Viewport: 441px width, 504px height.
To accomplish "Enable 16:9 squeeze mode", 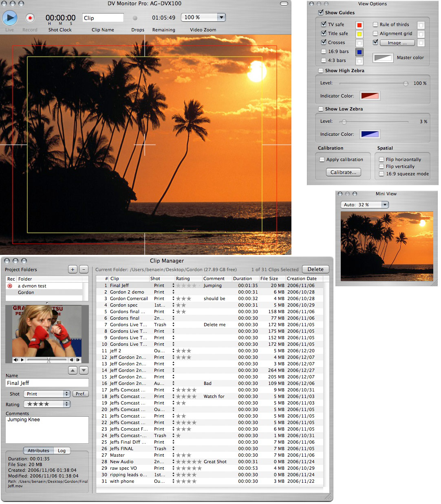I will click(x=381, y=174).
